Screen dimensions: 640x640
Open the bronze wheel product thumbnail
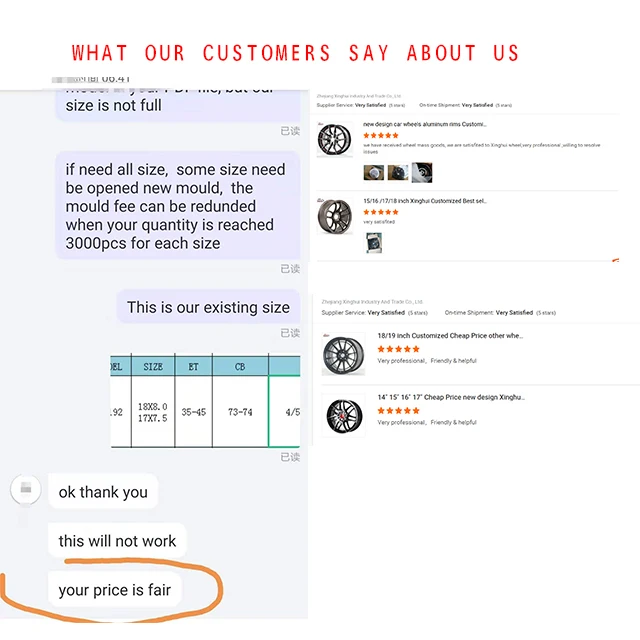pos(335,217)
